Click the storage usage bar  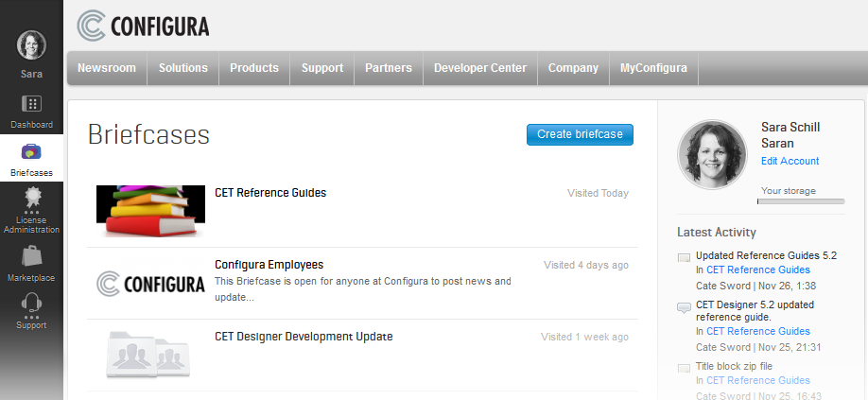(803, 201)
